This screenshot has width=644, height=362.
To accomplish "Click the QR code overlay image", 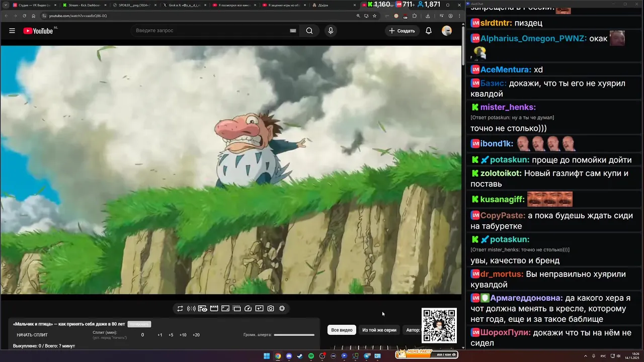I will click(439, 326).
